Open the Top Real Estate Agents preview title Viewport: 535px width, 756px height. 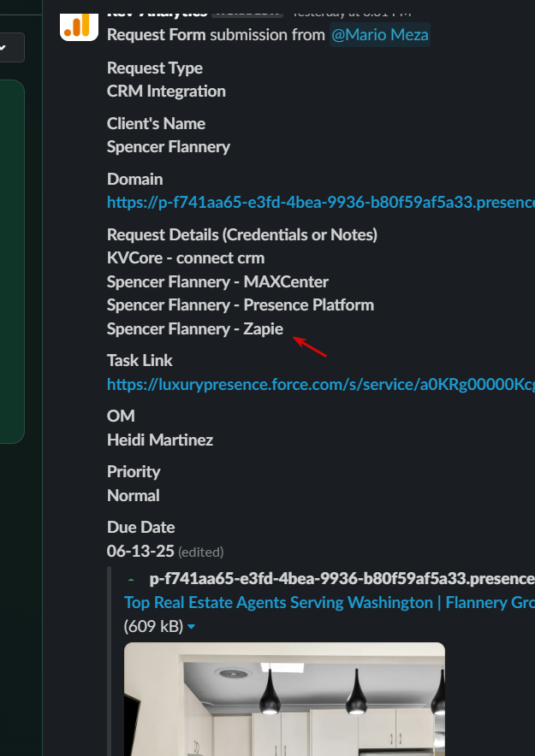[330, 602]
